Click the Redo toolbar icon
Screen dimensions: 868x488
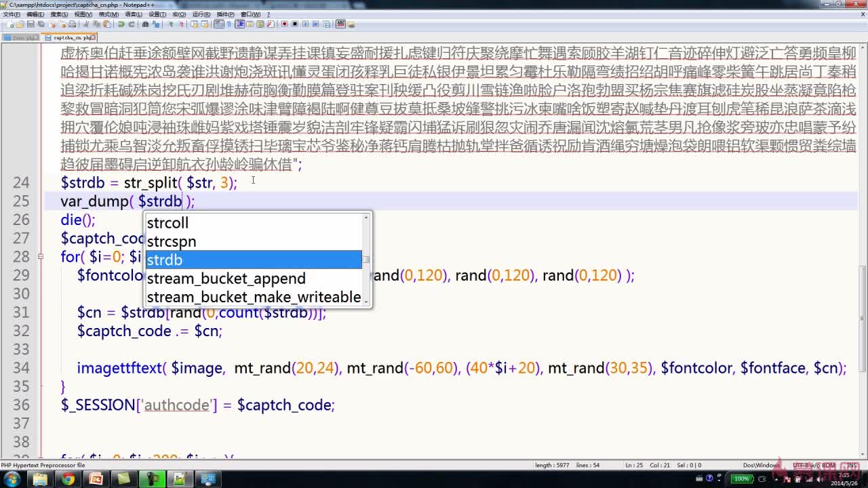coord(131,24)
